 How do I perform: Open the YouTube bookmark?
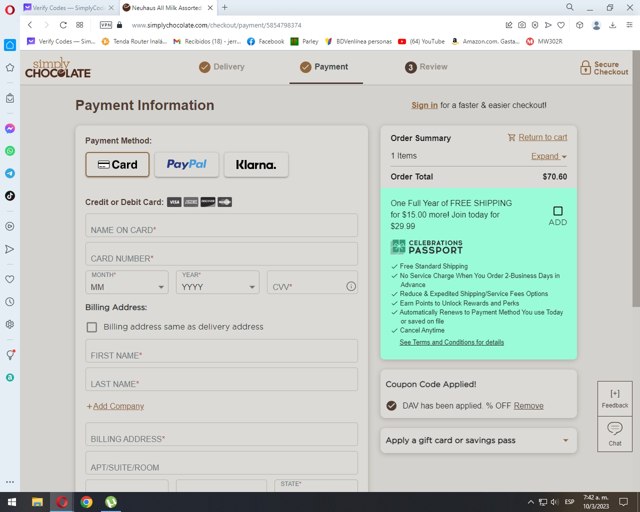(x=422, y=41)
